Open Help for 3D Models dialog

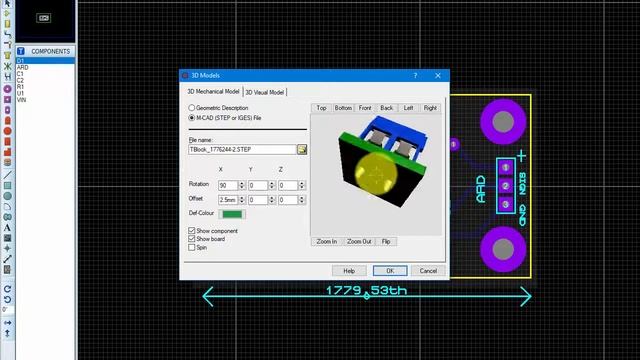click(x=349, y=271)
